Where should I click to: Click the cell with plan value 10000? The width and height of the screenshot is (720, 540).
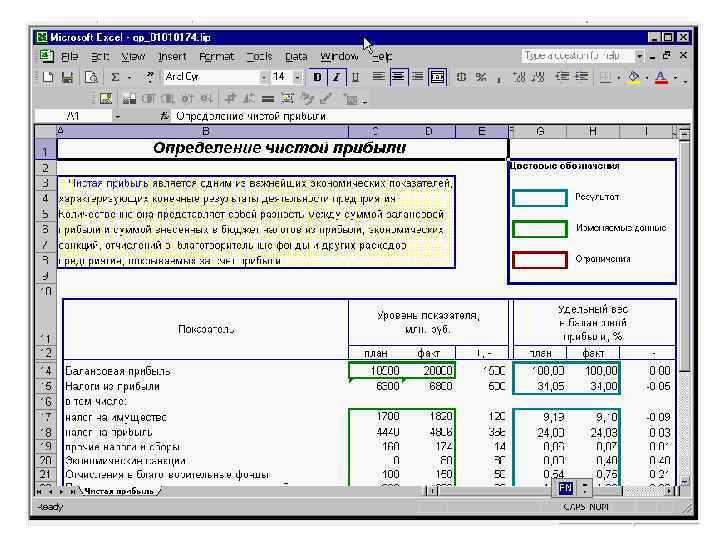pyautogui.click(x=376, y=371)
